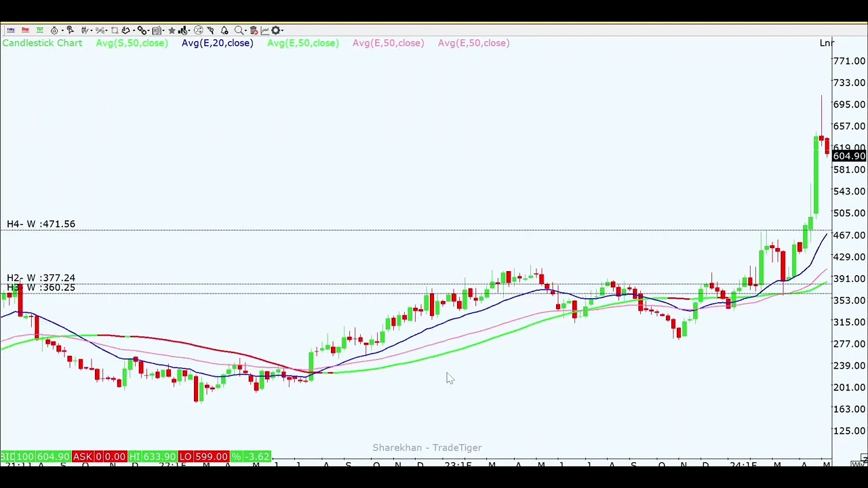Click the current price tag 604.90
This screenshot has height=488, width=868.
tap(849, 157)
